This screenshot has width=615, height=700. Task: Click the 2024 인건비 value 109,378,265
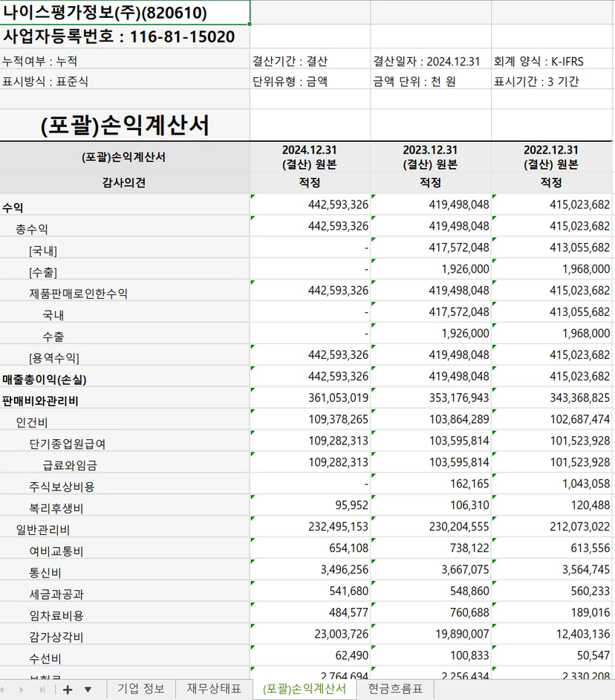(310, 419)
